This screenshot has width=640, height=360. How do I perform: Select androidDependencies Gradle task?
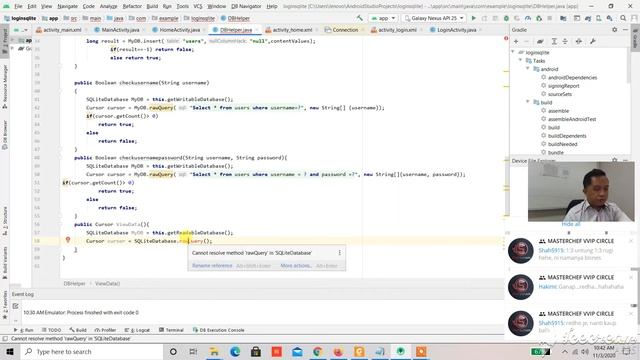click(572, 78)
